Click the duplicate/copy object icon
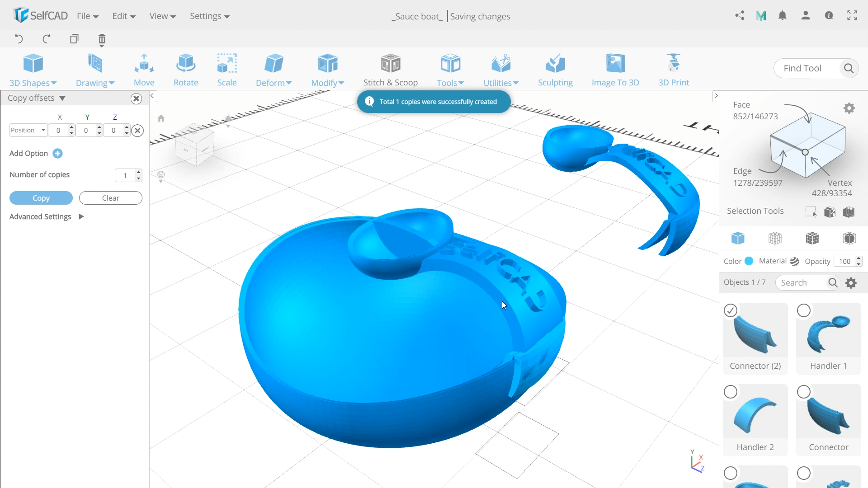 pyautogui.click(x=74, y=39)
